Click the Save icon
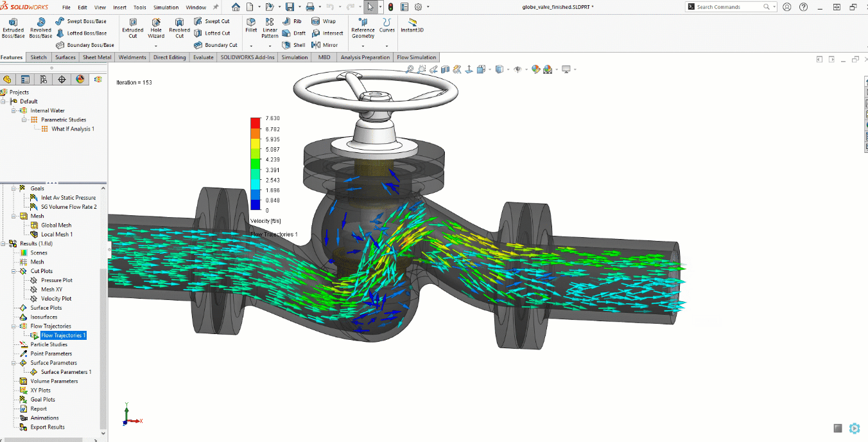Screen dimensions: 868x442 (x=290, y=7)
